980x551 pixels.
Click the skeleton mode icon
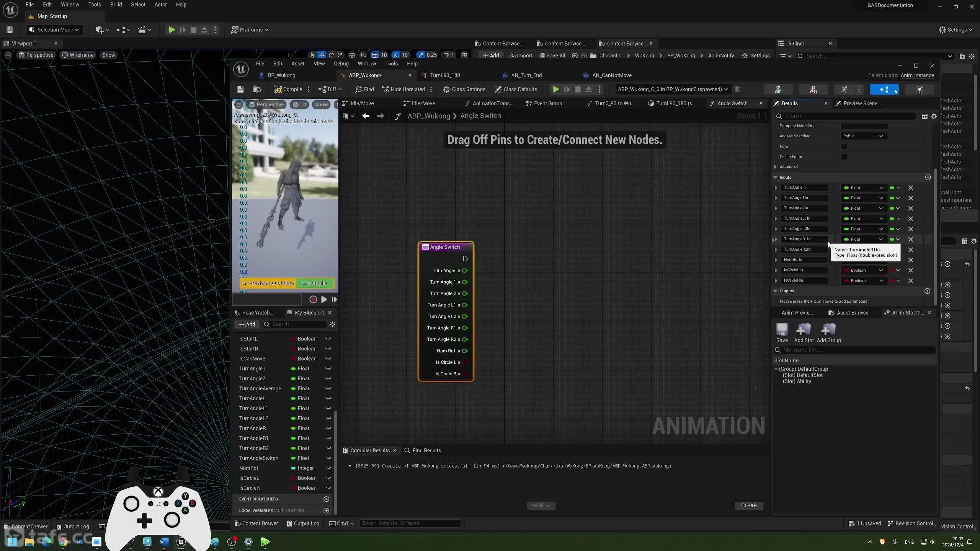(x=778, y=90)
